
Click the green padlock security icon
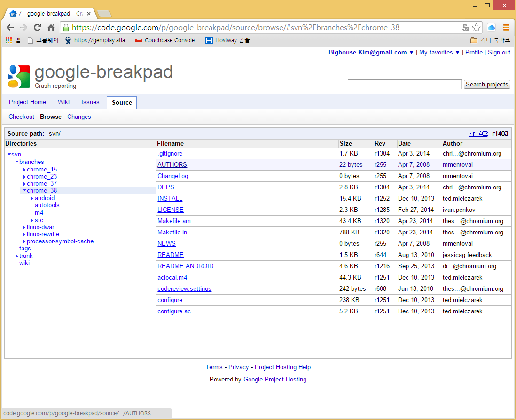[x=66, y=27]
